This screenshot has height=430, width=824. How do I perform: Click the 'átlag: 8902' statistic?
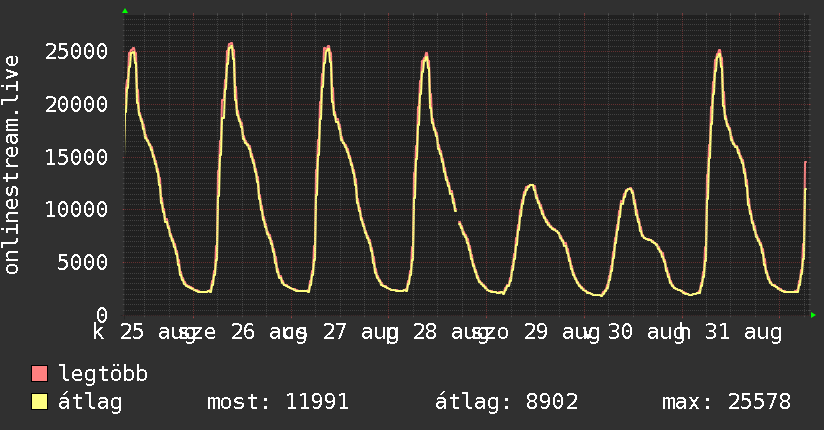coord(507,402)
